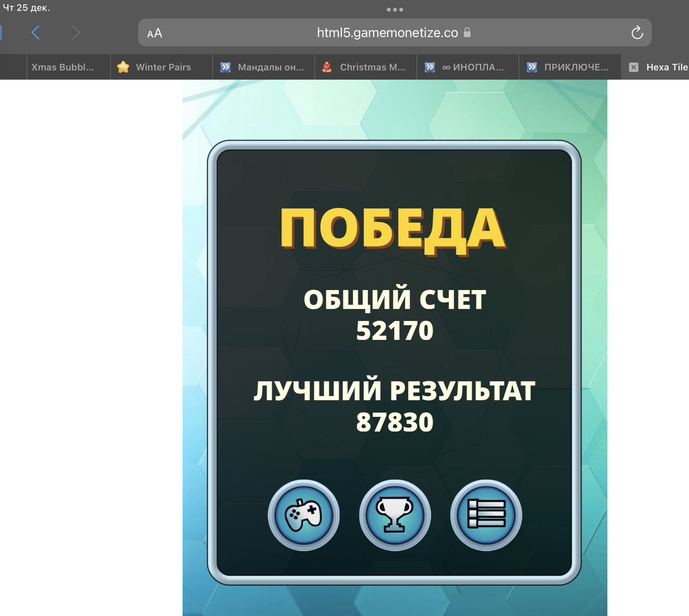Activate the Hexa Tile tab title
689x616 pixels.
tap(667, 67)
